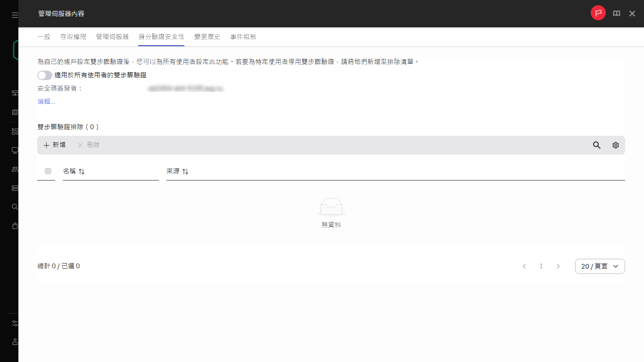Switch to the 變更歷史 tab

(x=208, y=36)
